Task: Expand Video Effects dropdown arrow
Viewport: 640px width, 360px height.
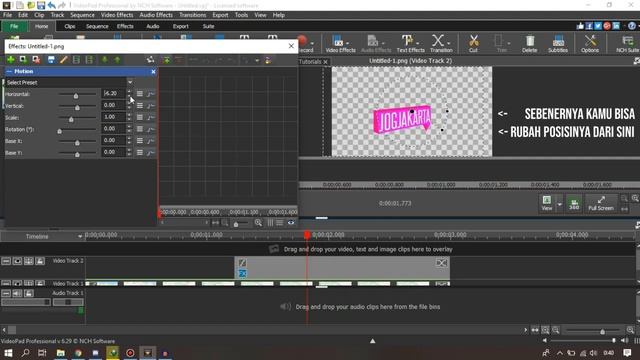Action: pos(348,43)
